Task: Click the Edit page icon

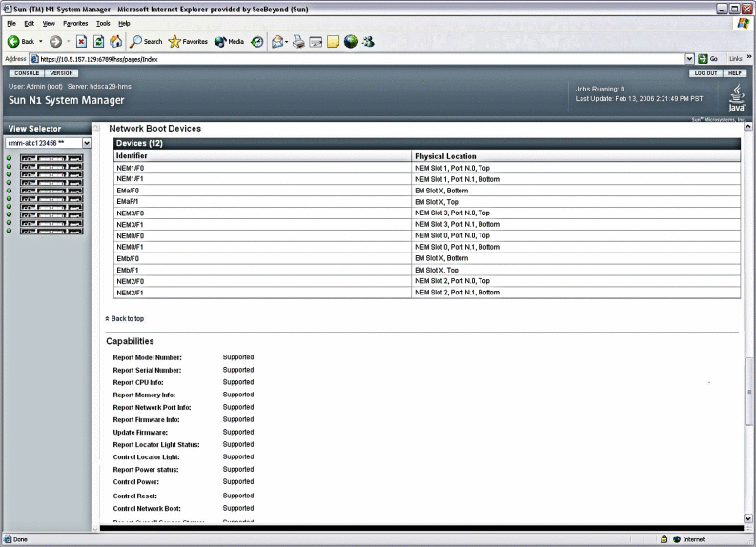Action: pyautogui.click(x=316, y=42)
